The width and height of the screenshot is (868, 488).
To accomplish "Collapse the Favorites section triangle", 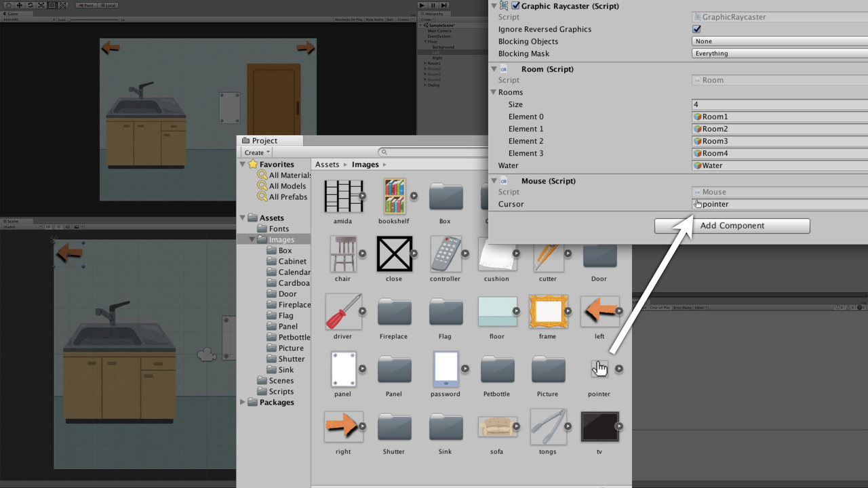I will (243, 164).
